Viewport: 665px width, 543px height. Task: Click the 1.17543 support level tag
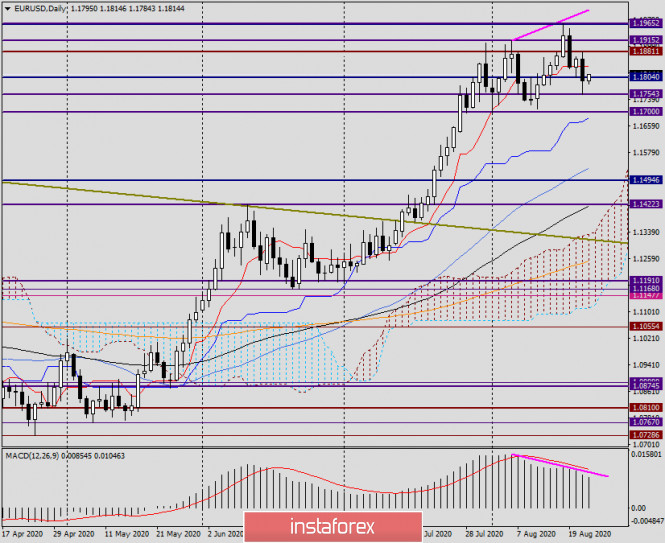[645, 94]
